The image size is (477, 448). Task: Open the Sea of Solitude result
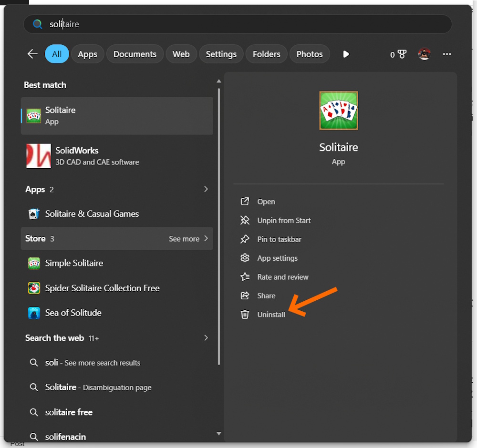click(x=117, y=313)
